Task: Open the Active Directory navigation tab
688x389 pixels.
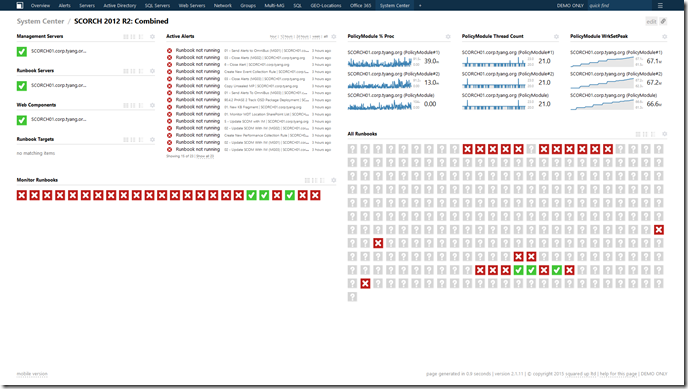Action: (x=119, y=5)
